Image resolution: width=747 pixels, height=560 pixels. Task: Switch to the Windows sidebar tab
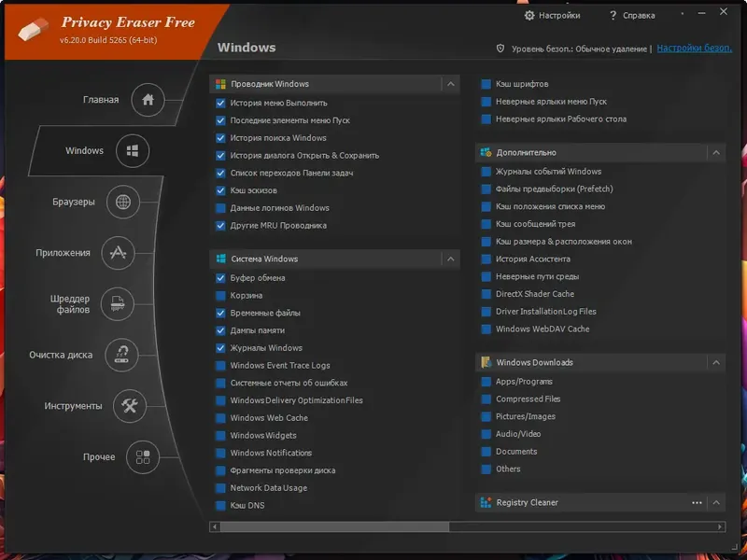[133, 150]
